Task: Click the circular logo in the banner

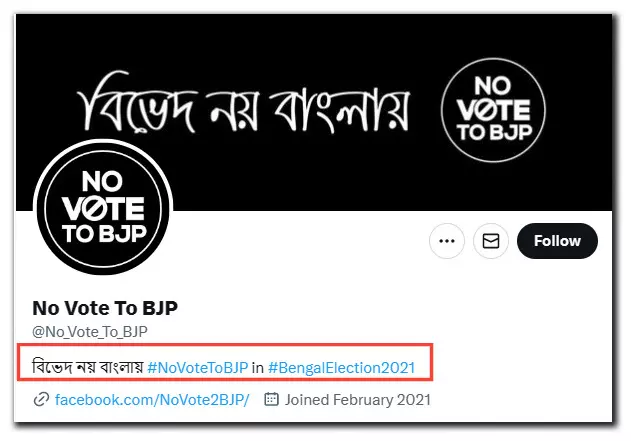Action: tap(493, 110)
